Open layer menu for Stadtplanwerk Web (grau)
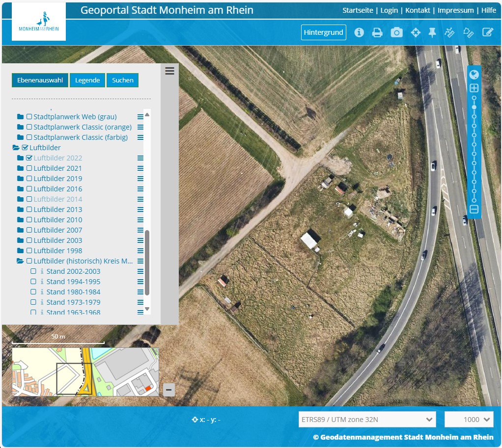This screenshot has height=448, width=502. pos(140,117)
